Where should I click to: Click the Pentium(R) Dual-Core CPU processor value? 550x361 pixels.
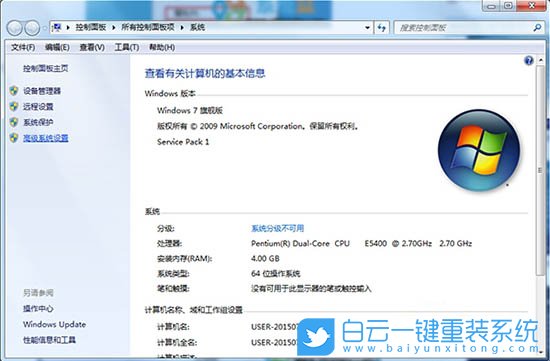tap(361, 243)
